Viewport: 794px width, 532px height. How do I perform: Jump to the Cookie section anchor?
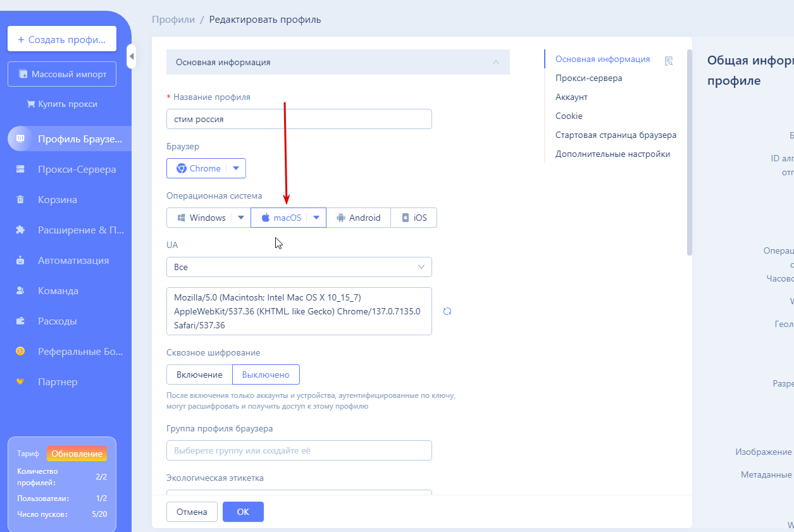click(x=569, y=116)
